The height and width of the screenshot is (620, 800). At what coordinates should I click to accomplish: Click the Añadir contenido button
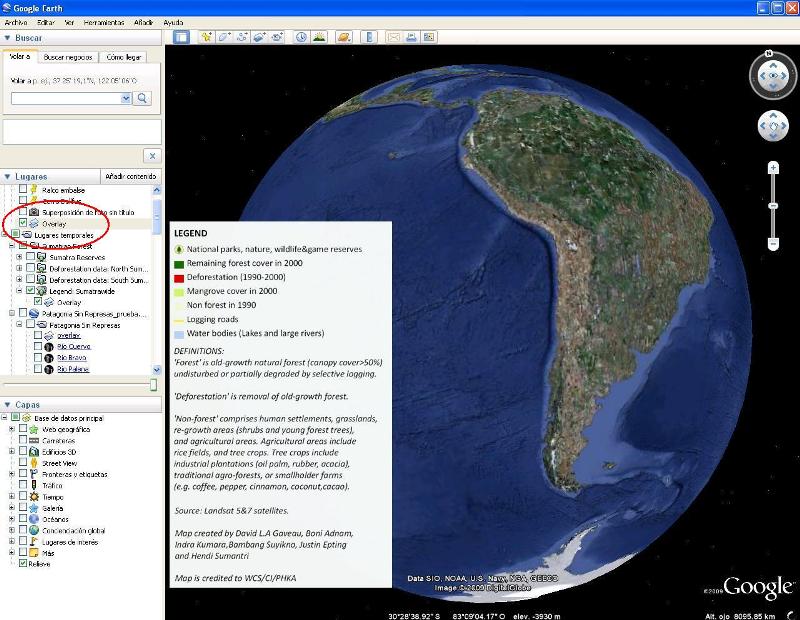[130, 176]
